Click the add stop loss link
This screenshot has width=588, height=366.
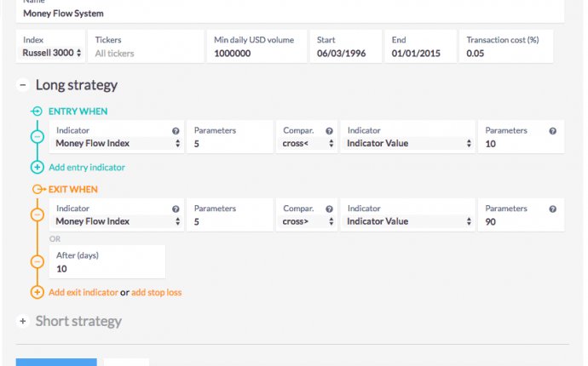pyautogui.click(x=157, y=292)
